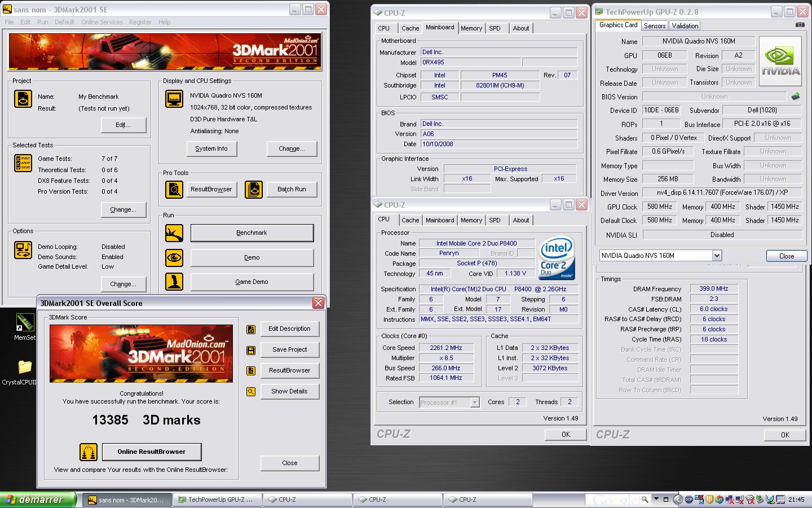Click the Game Demo button
The width and height of the screenshot is (812, 508).
coord(252,282)
